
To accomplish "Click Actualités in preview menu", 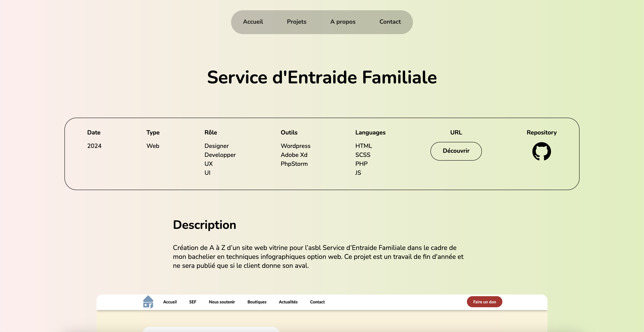I will tap(288, 302).
